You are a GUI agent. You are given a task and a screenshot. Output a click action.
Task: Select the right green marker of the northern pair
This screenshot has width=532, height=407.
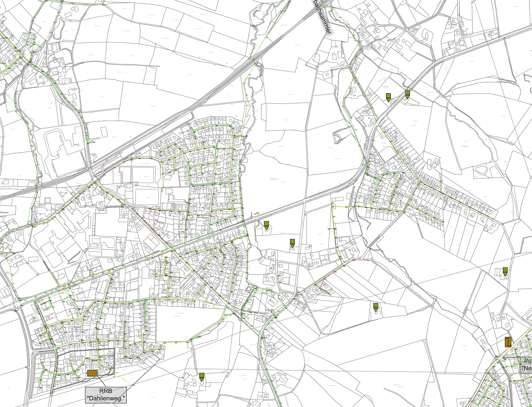point(407,94)
